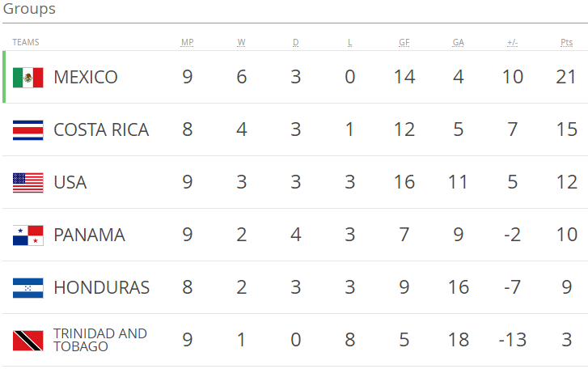Viewport: 588px width, 369px height.
Task: Click the USA flag icon
Action: [27, 183]
